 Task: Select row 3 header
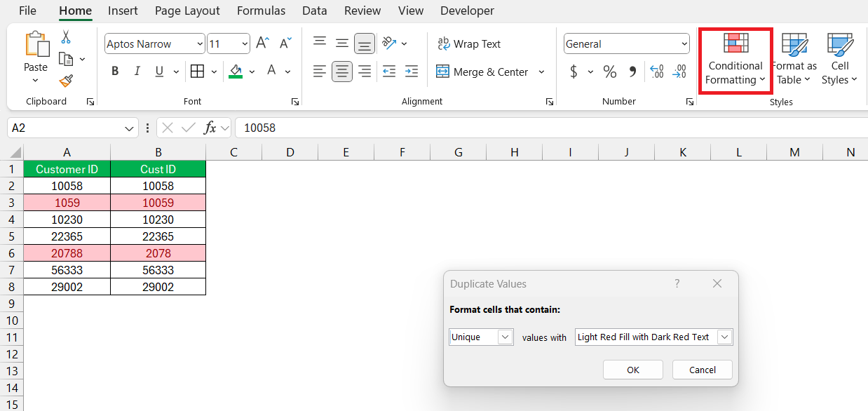click(x=11, y=203)
